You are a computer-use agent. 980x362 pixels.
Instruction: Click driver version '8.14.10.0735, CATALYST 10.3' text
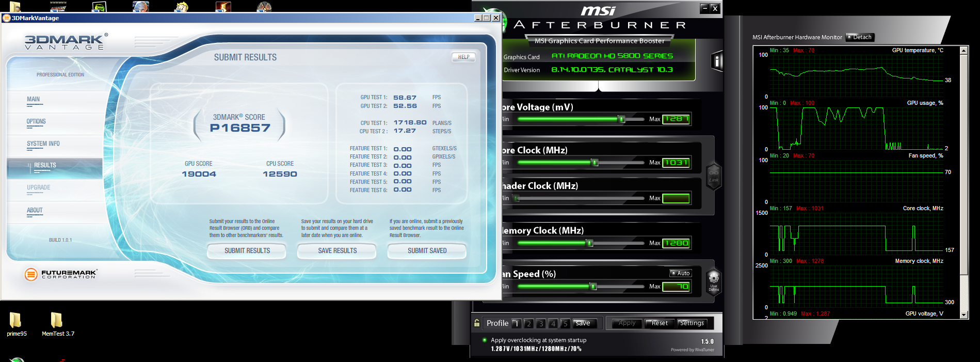click(x=612, y=70)
